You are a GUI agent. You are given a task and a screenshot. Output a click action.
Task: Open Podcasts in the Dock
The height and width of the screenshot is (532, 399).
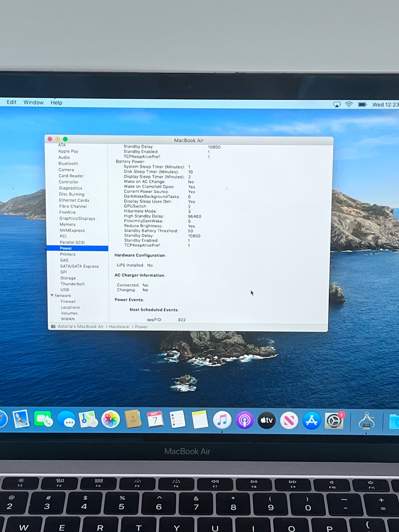tap(244, 420)
